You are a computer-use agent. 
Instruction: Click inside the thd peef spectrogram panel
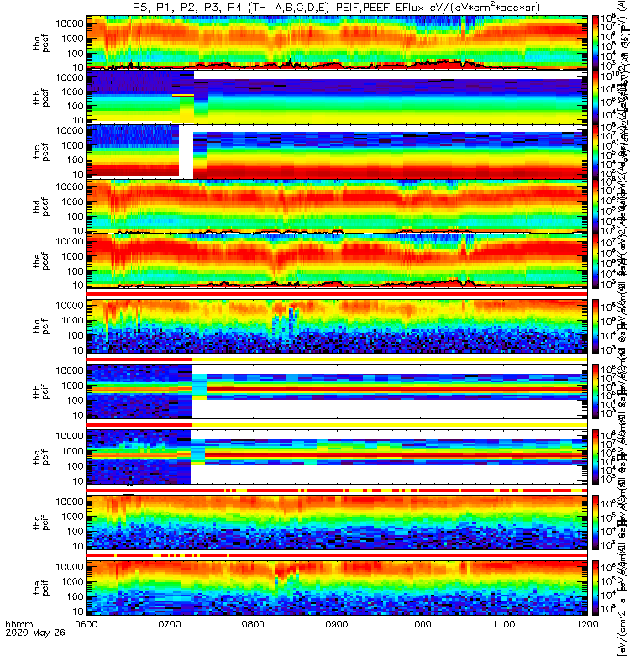[x=337, y=206]
